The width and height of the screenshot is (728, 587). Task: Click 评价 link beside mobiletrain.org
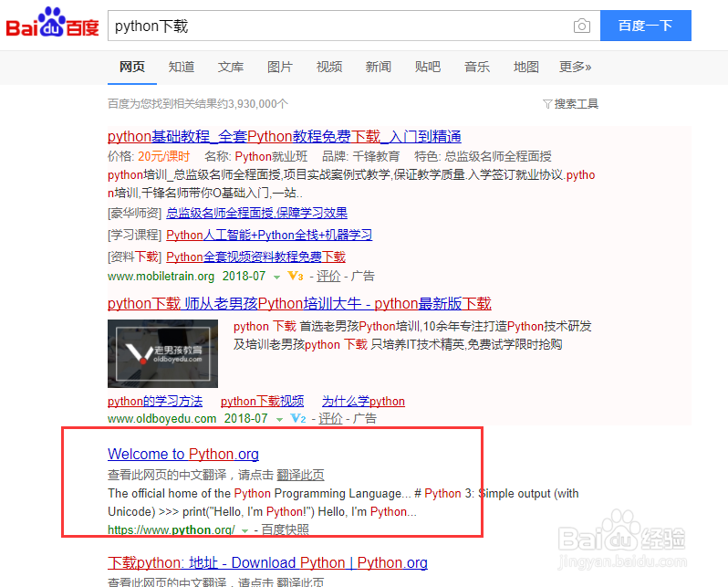(x=328, y=277)
